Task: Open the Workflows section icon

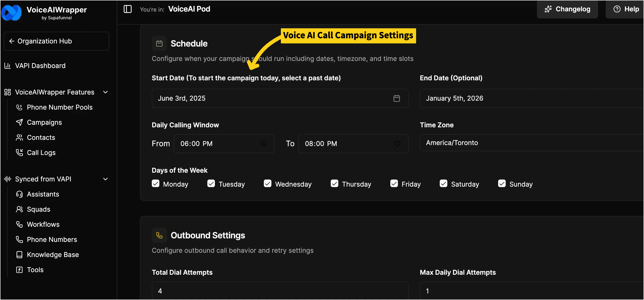Action: point(19,224)
